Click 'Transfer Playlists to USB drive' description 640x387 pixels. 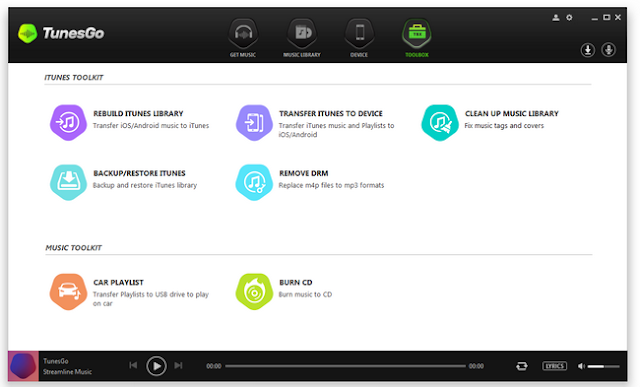(x=151, y=299)
